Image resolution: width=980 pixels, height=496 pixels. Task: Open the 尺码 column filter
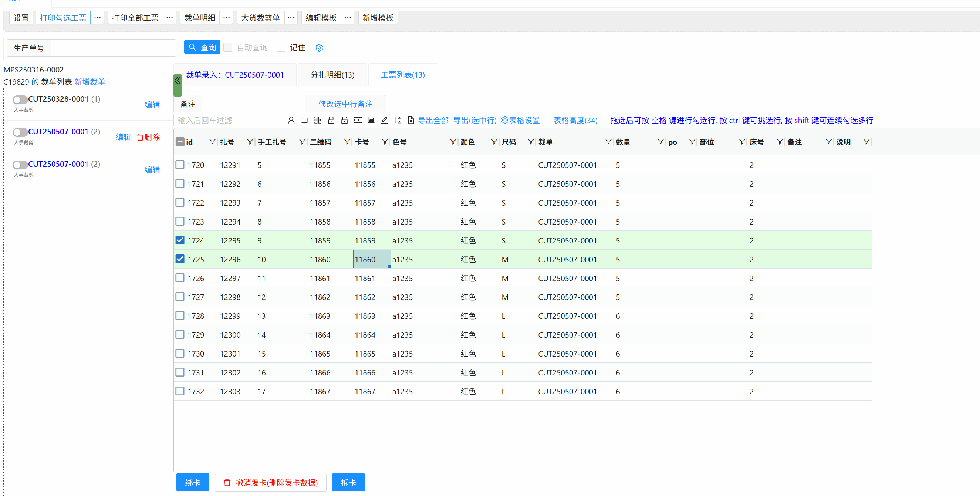531,142
